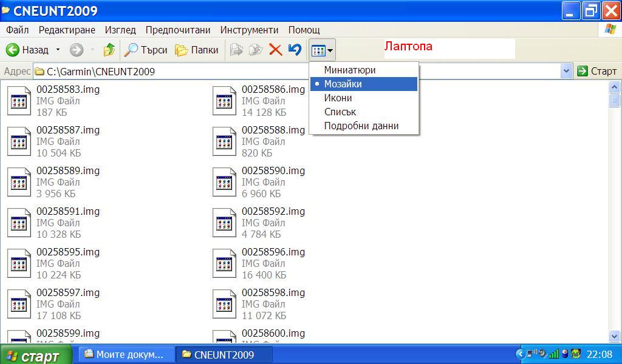The width and height of the screenshot is (622, 364).
Task: Open the Folders (Папки) pane
Action: 196,50
